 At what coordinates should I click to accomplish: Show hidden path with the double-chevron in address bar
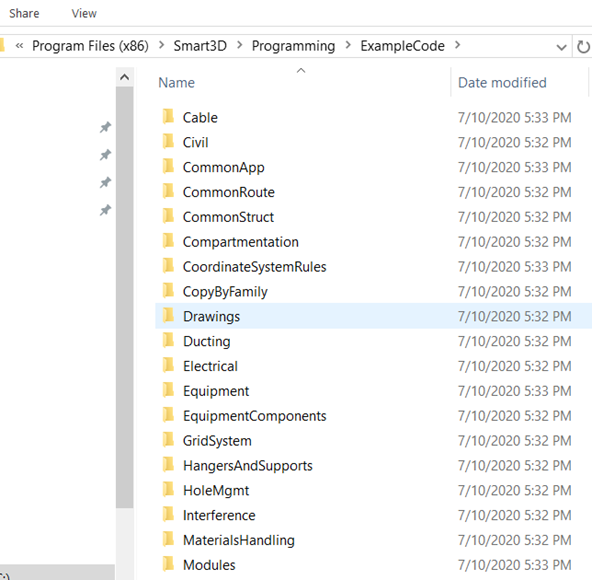(x=19, y=46)
